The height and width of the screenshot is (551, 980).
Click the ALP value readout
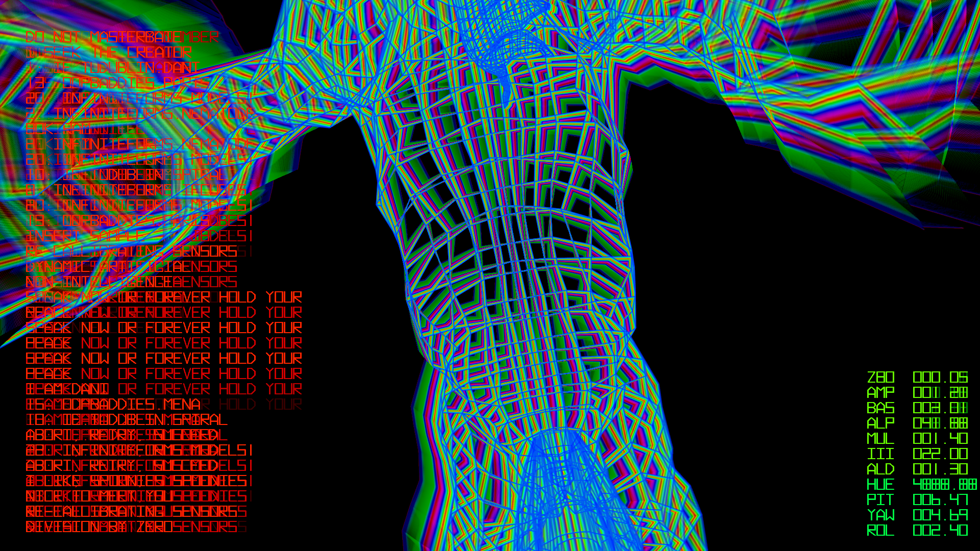940,423
